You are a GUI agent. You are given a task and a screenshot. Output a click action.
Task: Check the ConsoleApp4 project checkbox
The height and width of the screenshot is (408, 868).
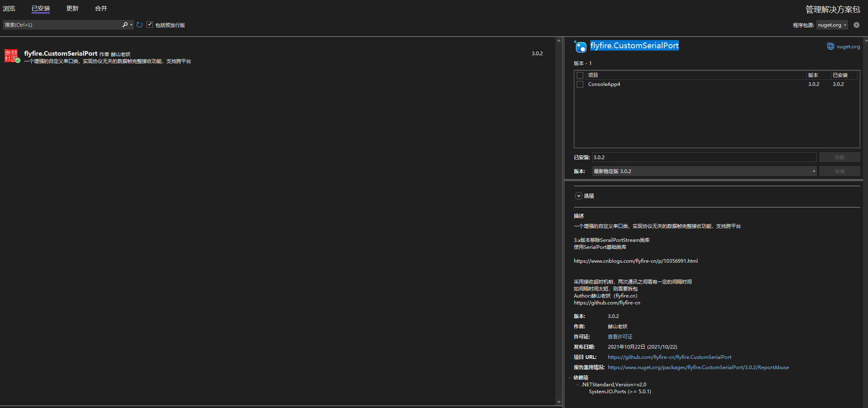(x=580, y=84)
